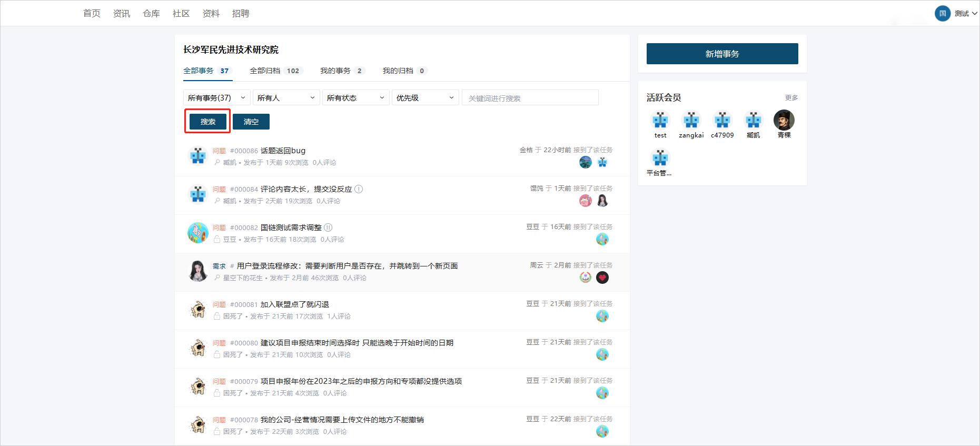
Task: Open the 更多 active members link
Action: point(791,98)
